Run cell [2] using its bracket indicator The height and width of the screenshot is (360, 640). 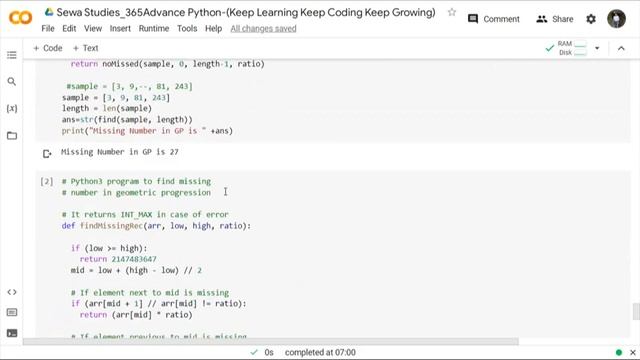coord(47,181)
